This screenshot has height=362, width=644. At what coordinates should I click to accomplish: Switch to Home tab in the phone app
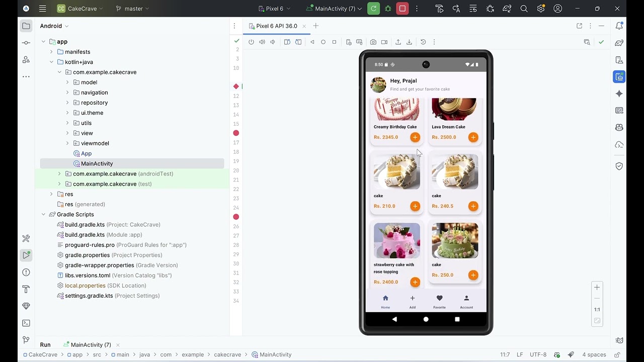(x=385, y=302)
